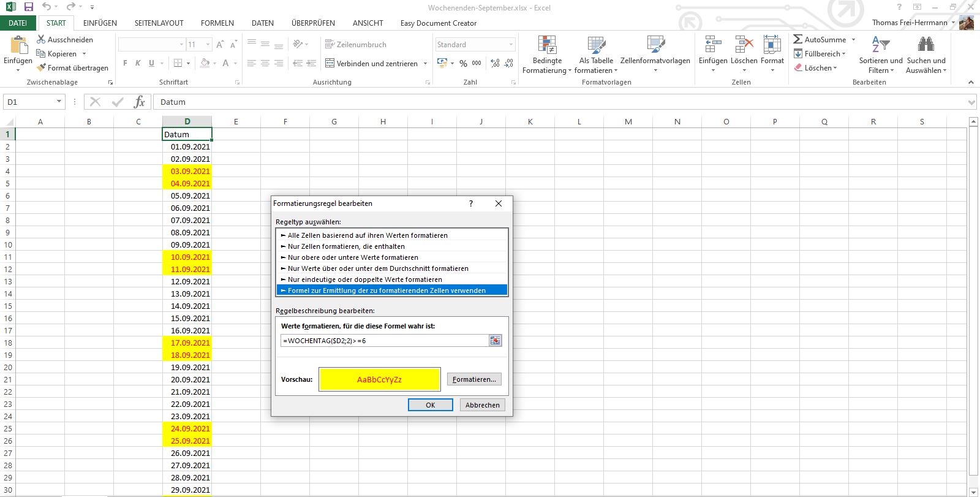Toggle italic formatting button K

pos(138,63)
